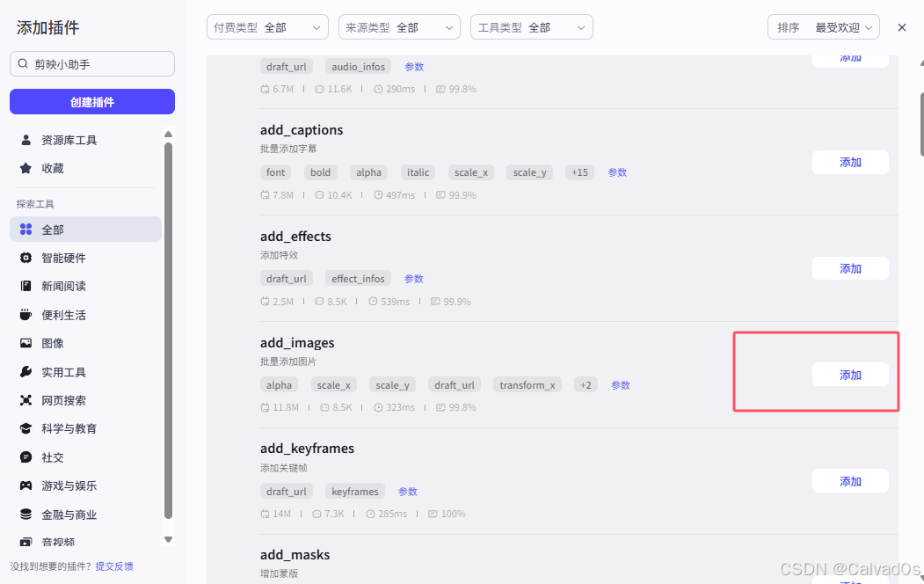Show 参数 for add_effects
Screen dimensions: 924x584
tap(414, 279)
